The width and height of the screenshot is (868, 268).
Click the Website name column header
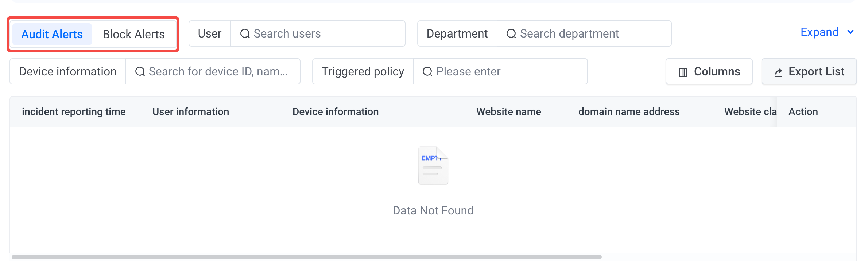click(508, 112)
